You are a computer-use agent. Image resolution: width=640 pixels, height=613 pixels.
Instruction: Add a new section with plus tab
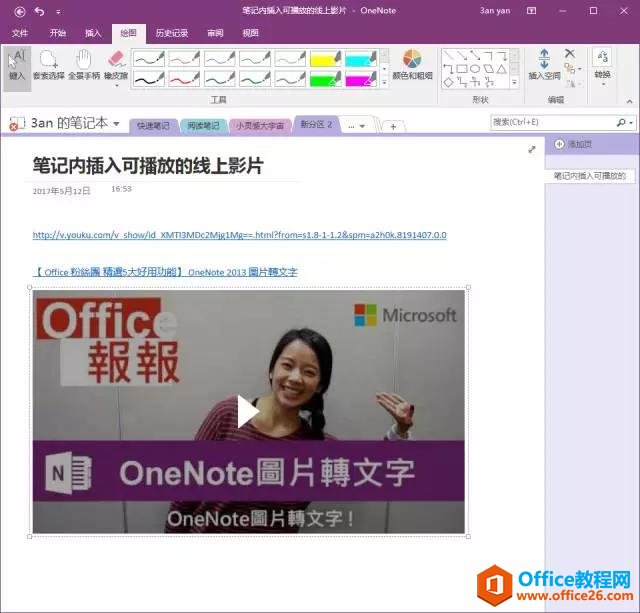[x=393, y=127]
